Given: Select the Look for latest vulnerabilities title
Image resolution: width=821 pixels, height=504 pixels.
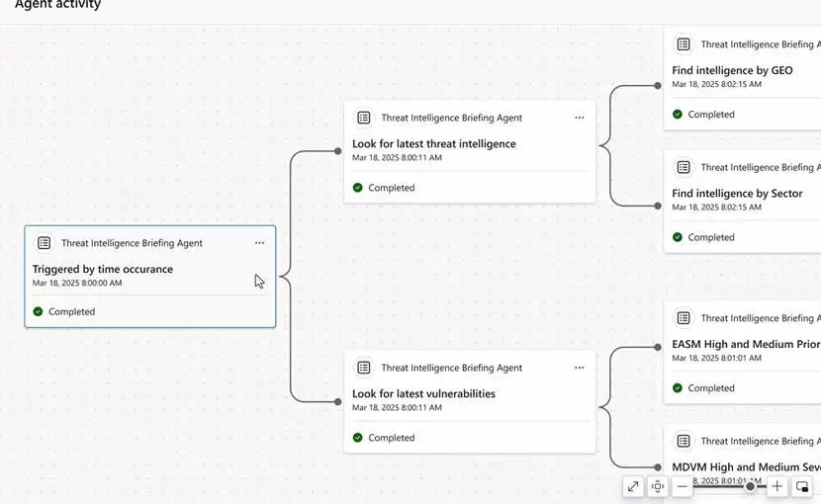Looking at the screenshot, I should (423, 393).
